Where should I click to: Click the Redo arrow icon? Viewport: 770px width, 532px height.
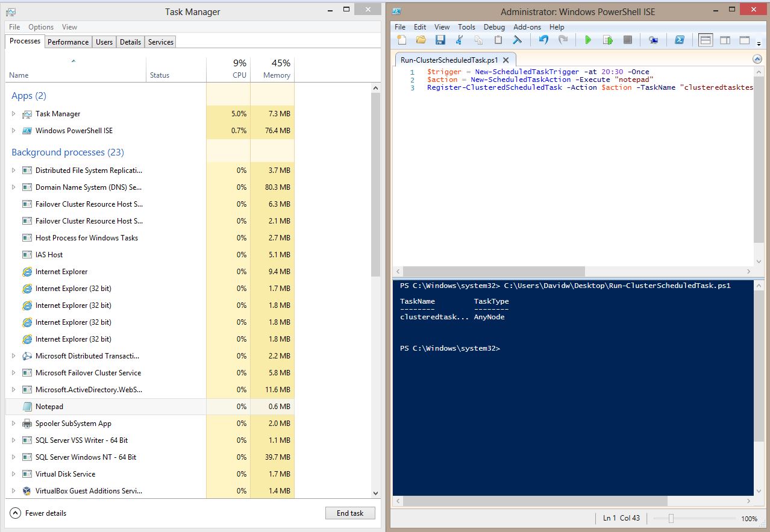(x=563, y=40)
